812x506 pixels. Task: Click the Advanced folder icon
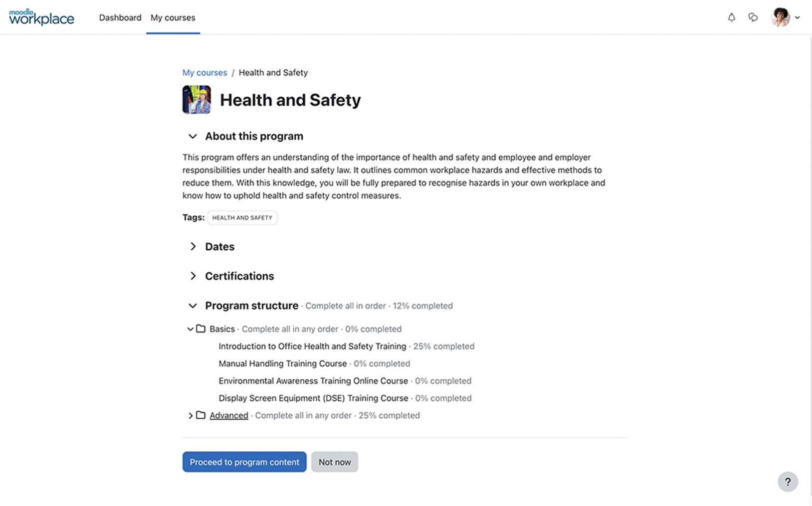pos(201,415)
